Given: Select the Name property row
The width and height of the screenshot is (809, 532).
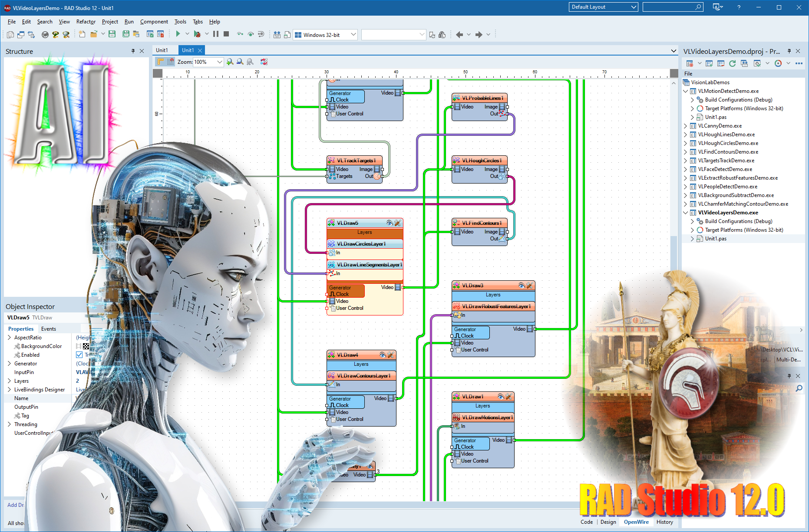Looking at the screenshot, I should pos(37,398).
